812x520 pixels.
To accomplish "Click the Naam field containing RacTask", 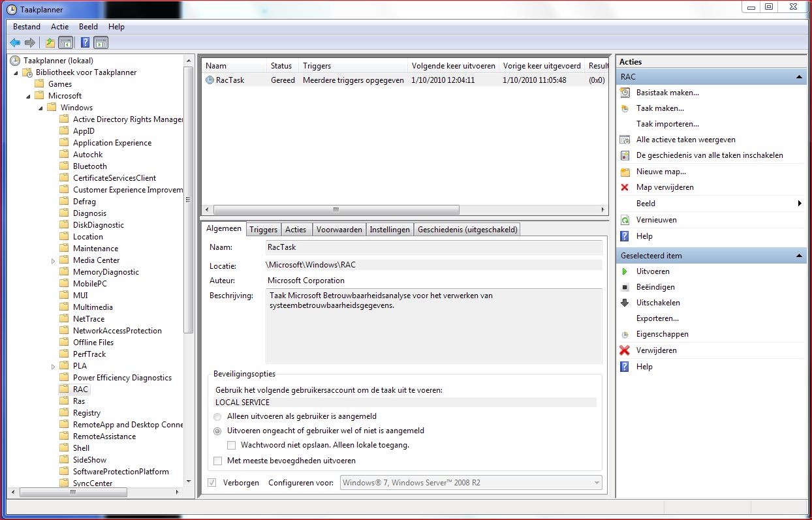I will (433, 247).
